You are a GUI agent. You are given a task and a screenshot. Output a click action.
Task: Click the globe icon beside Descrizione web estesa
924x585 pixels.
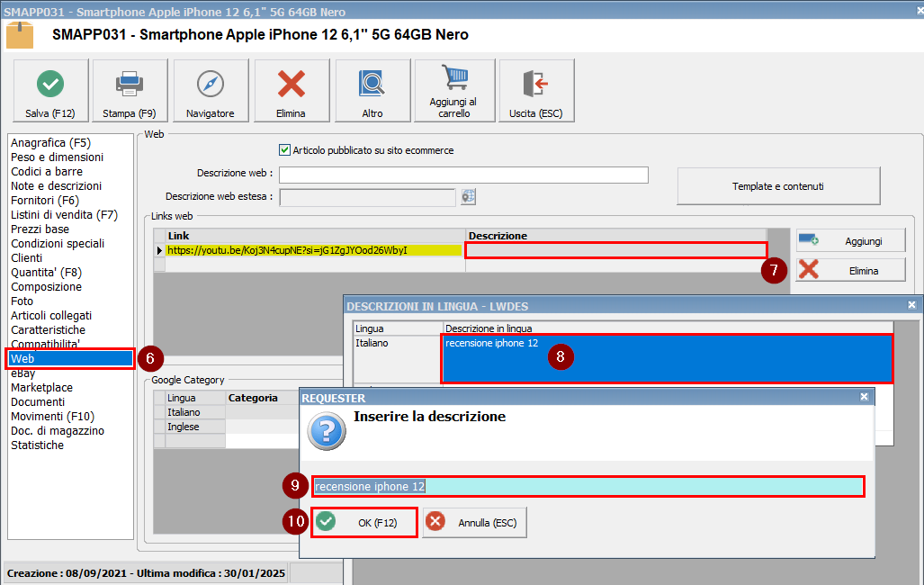click(x=469, y=196)
